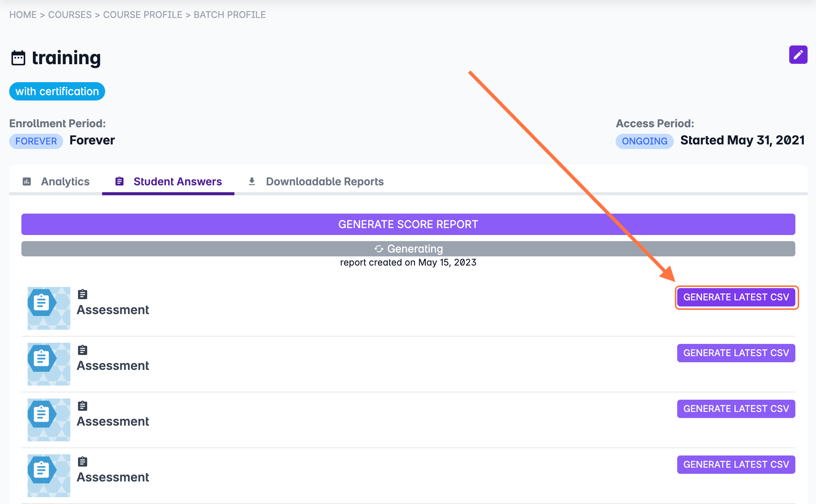Image resolution: width=816 pixels, height=504 pixels.
Task: Click the purple pencil edit icon
Action: pyautogui.click(x=798, y=55)
